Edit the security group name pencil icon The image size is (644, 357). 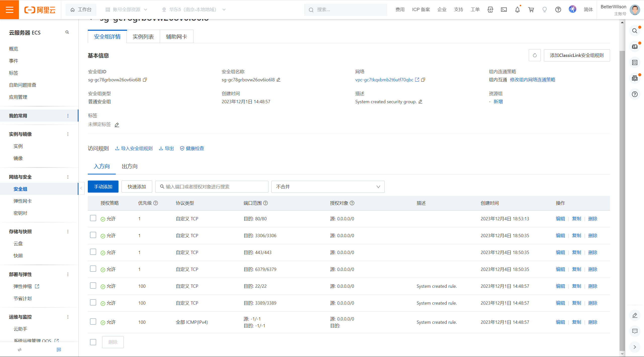tap(278, 80)
